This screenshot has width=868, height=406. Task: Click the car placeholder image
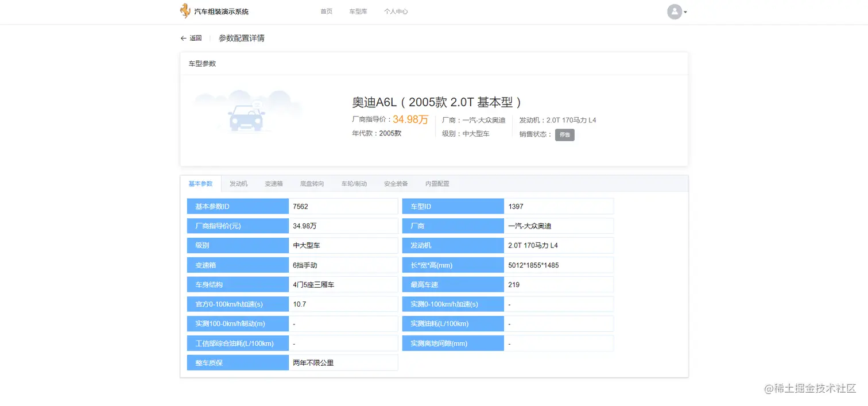point(247,112)
